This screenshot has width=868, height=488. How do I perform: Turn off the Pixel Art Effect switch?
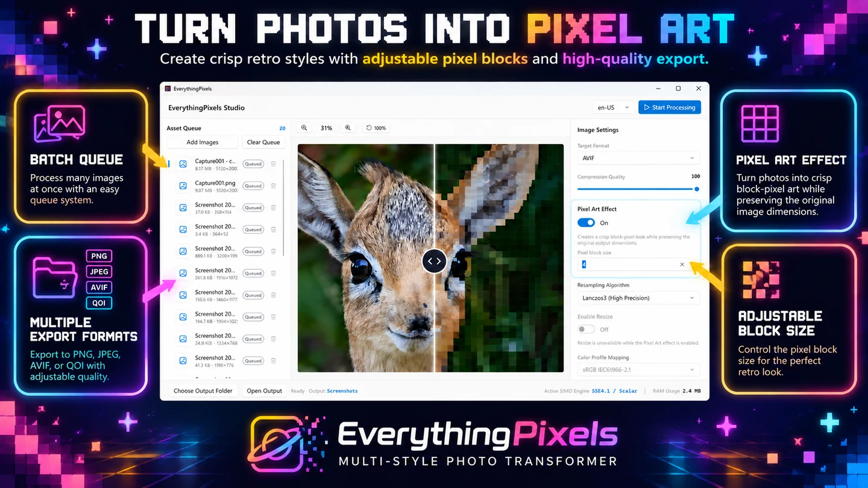(x=586, y=223)
